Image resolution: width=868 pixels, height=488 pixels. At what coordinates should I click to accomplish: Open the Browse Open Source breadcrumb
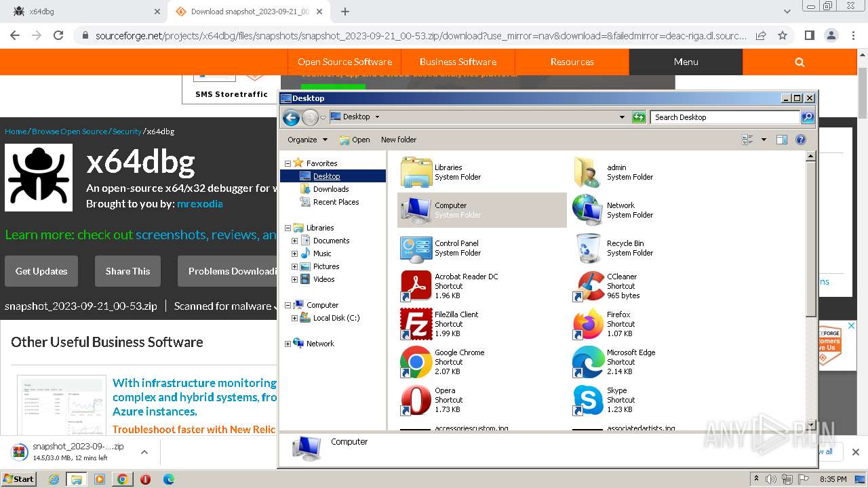coord(69,131)
